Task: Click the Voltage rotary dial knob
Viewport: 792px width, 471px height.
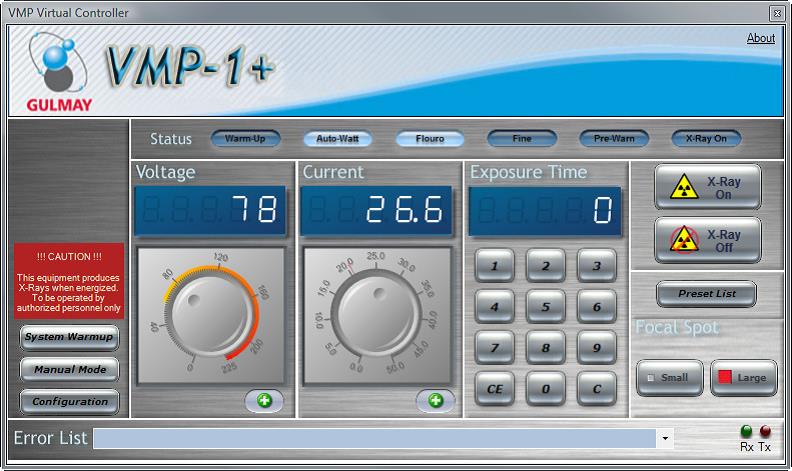Action: click(x=211, y=315)
